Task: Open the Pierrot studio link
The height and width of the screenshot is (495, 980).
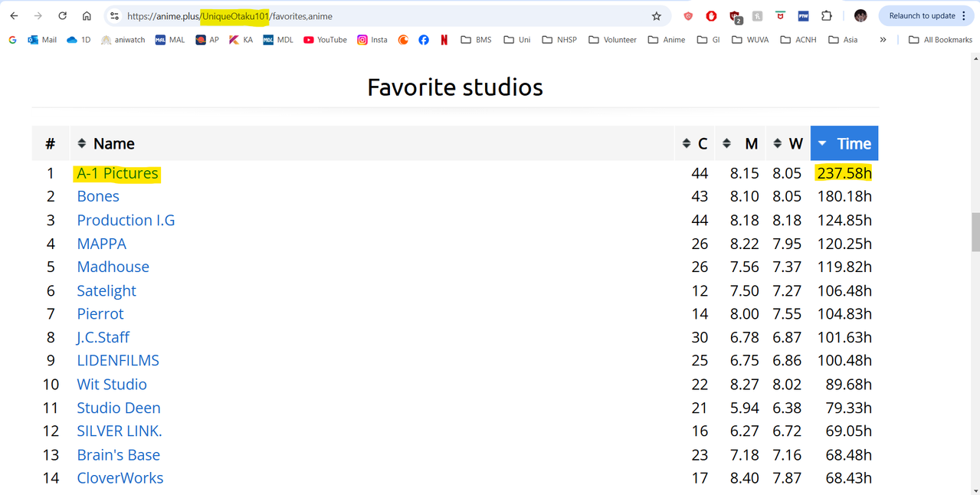Action: click(100, 313)
